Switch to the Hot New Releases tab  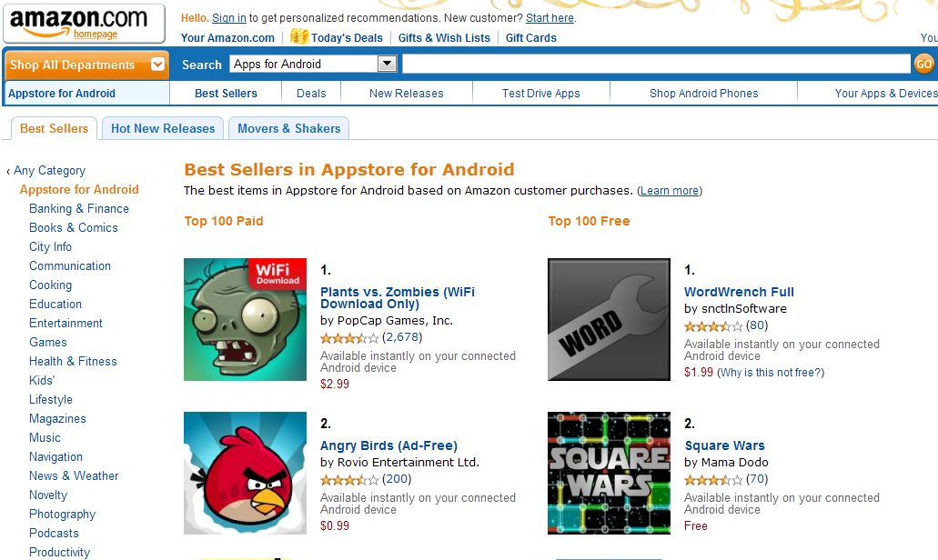pos(163,128)
